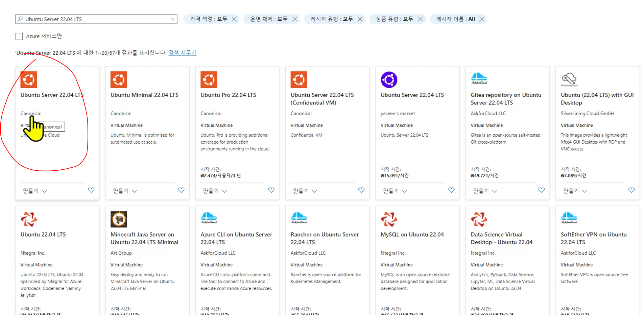Viewport: 644px width, 315px height.
Task: Click the Ubuntu Server 22.04 LTS search field
Action: [96, 19]
